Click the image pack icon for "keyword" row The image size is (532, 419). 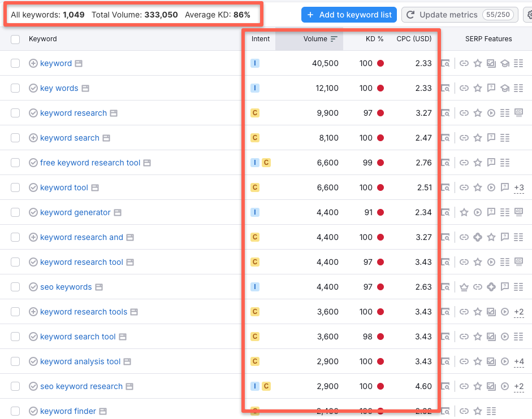(x=491, y=63)
